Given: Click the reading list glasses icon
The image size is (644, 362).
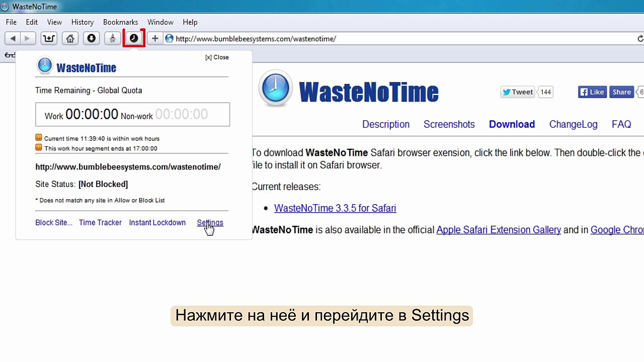Looking at the screenshot, I should coord(10,55).
